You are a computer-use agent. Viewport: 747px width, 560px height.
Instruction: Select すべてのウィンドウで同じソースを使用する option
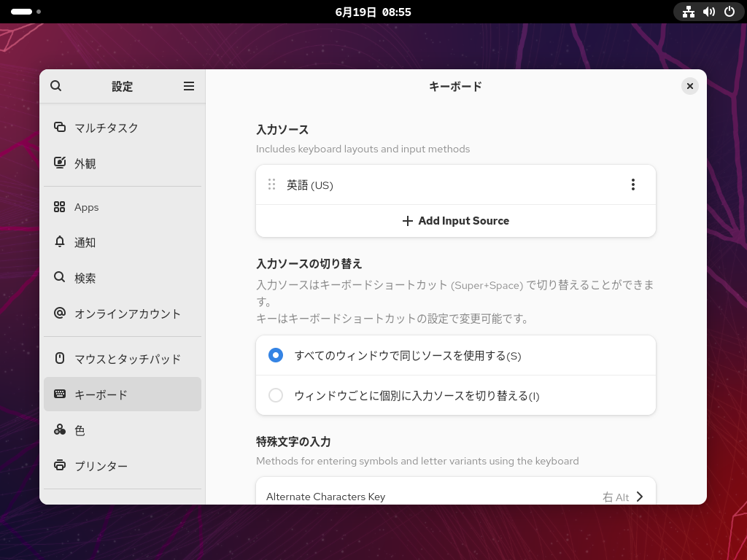(x=276, y=355)
